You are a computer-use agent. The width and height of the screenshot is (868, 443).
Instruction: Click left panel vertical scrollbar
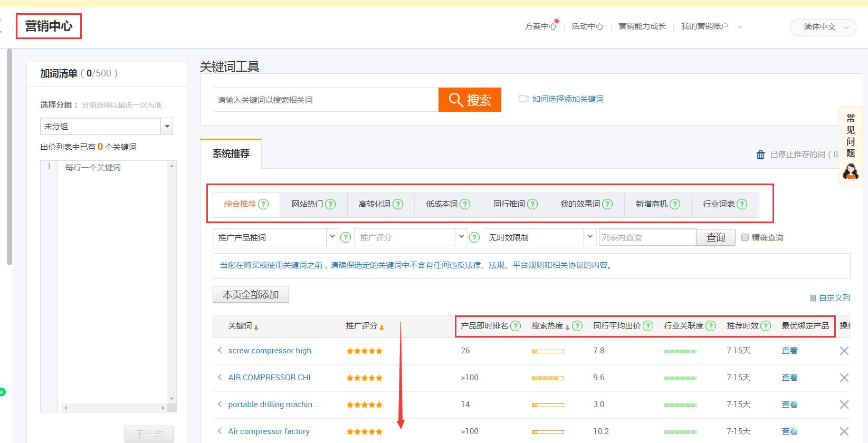point(9,157)
